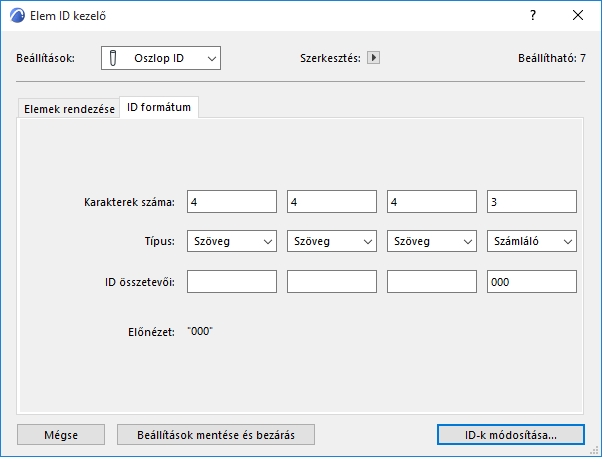Click the ID-k módosítása button

pos(511,434)
